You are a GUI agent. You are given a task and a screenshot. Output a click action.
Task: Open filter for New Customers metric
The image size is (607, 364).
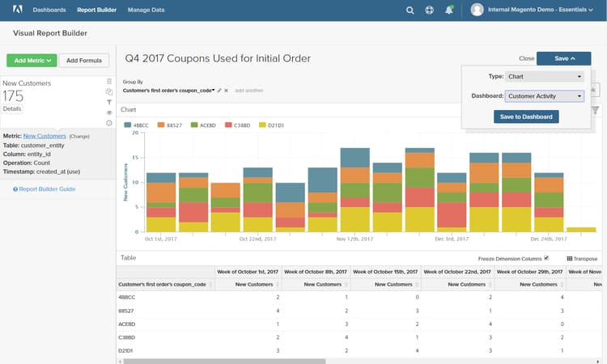click(109, 103)
